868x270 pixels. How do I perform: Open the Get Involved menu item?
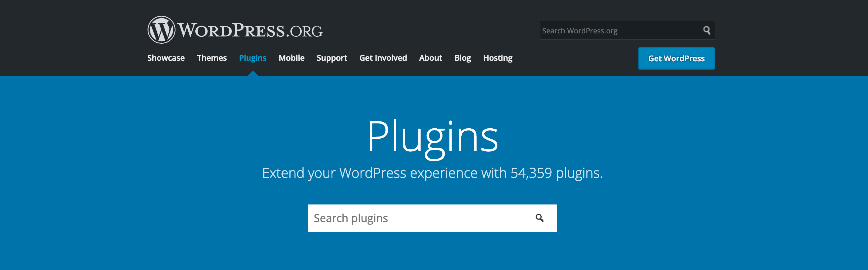tap(383, 58)
